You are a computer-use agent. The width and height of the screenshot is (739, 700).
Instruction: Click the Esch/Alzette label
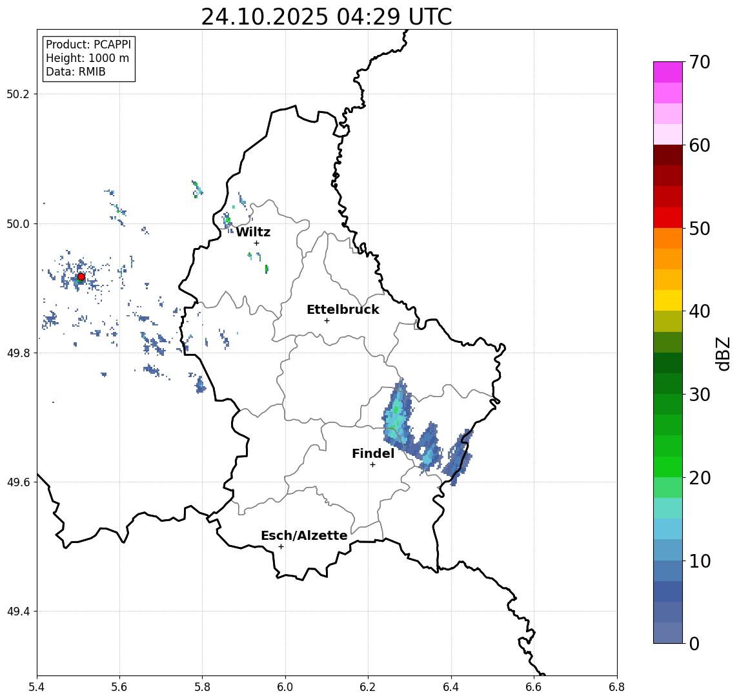tap(304, 535)
